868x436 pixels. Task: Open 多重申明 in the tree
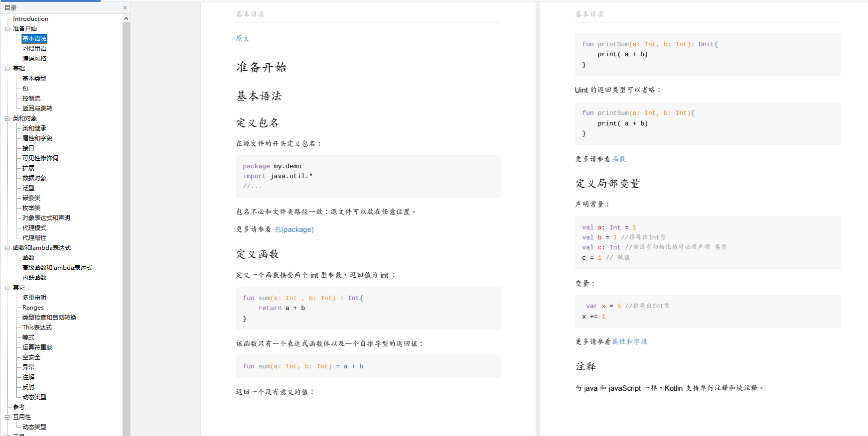34,298
